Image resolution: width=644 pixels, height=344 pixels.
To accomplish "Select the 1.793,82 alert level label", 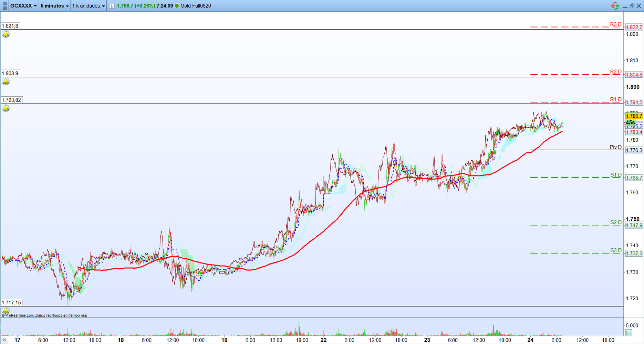I will [11, 100].
